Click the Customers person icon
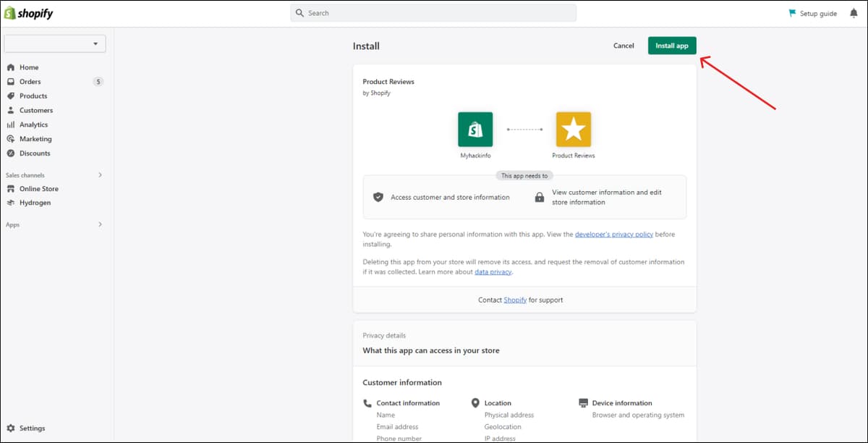Screen dimensions: 868x443 [11, 111]
